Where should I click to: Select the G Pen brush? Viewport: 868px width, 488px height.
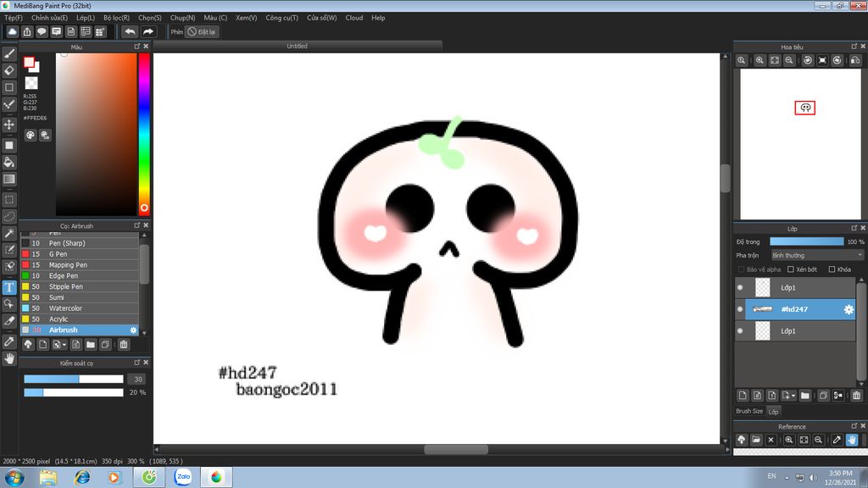click(79, 254)
